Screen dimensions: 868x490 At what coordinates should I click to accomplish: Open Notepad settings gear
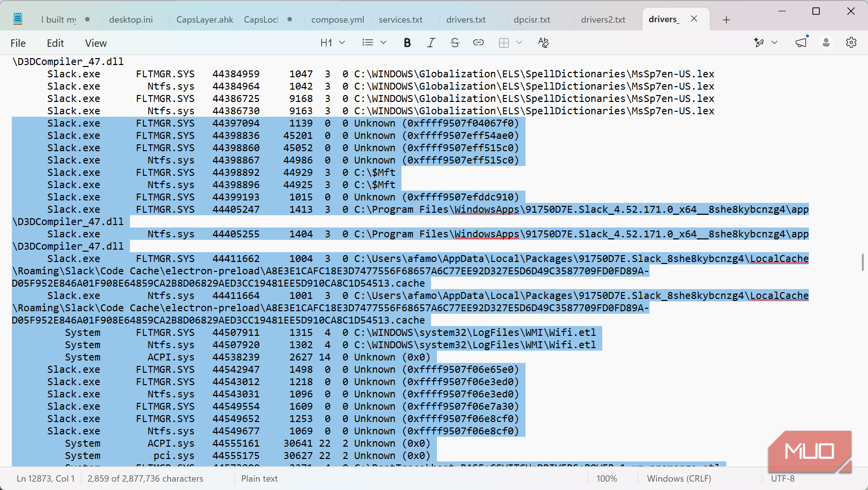[851, 43]
